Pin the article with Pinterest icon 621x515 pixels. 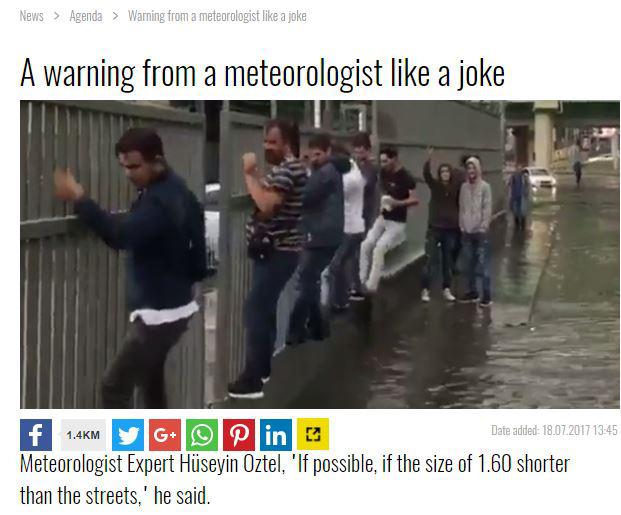tap(239, 435)
